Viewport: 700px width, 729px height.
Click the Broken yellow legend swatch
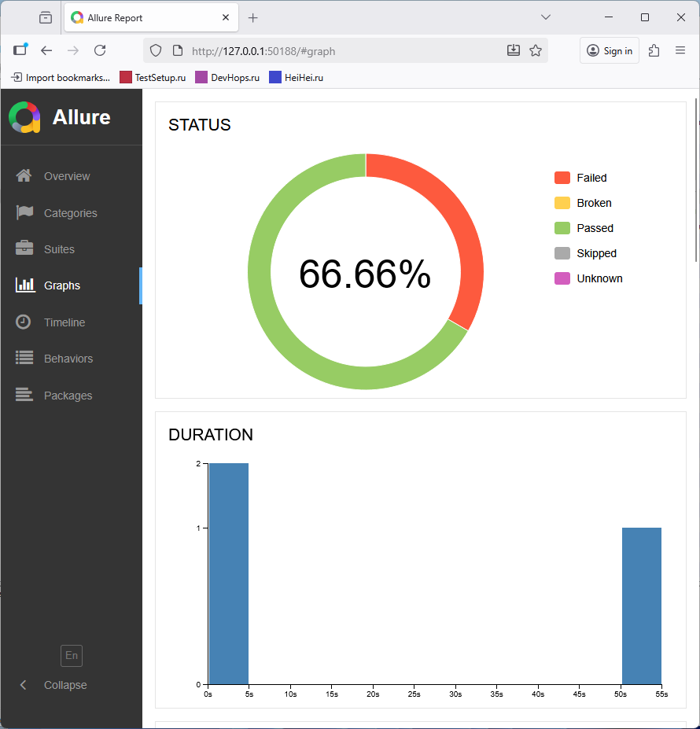click(x=562, y=203)
